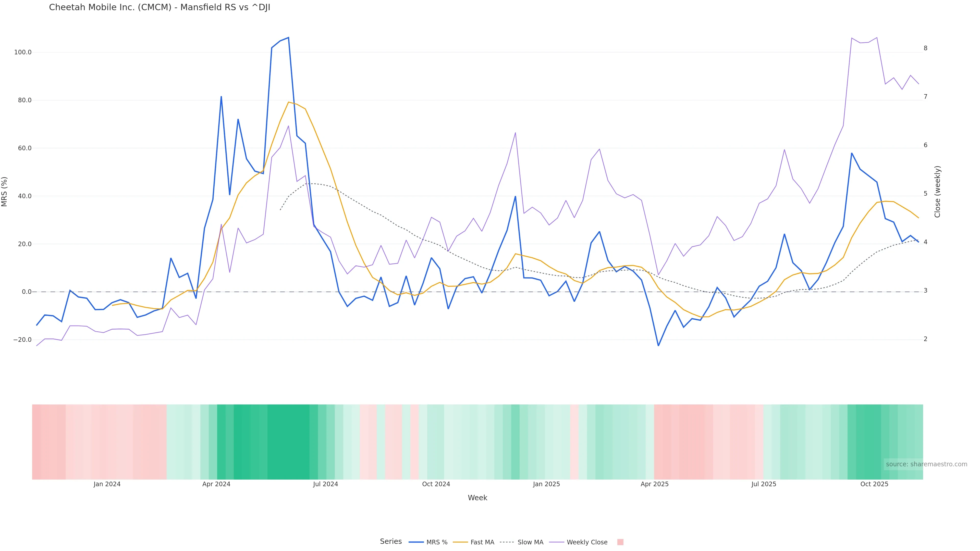The width and height of the screenshot is (980, 551).
Task: Click the −20.0 tick on left axis
Action: [22, 340]
